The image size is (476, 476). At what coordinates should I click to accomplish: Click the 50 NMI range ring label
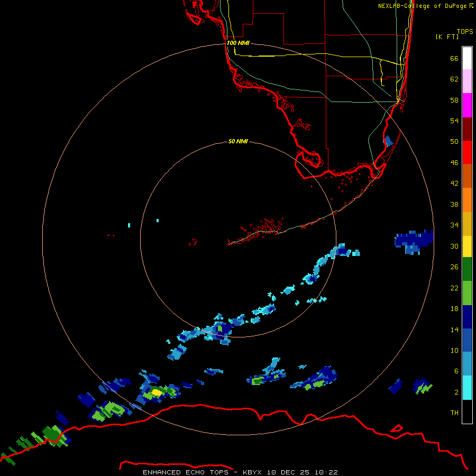tap(238, 141)
